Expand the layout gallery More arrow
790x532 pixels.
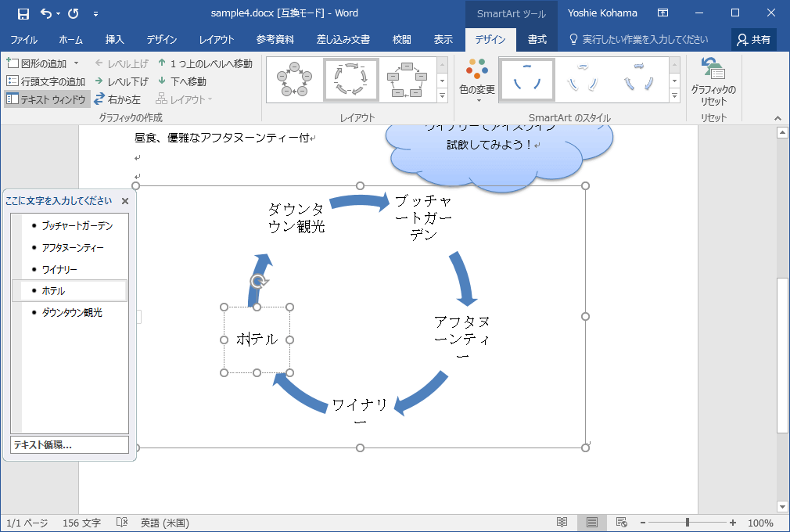tap(443, 95)
